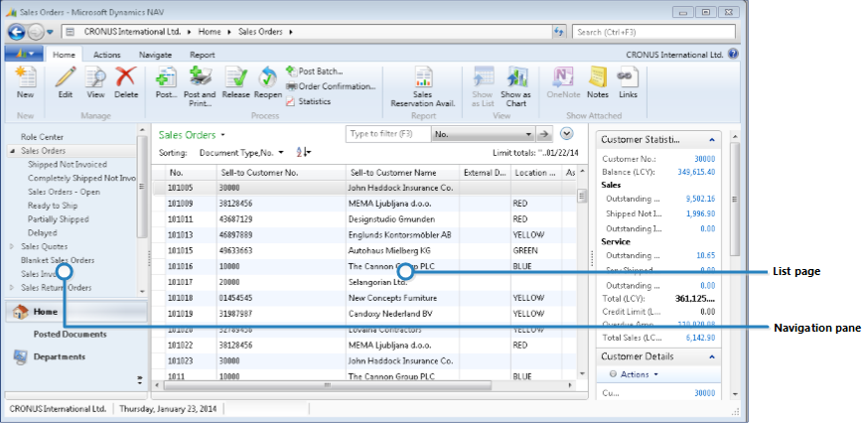The width and height of the screenshot is (868, 423).
Task: Open the filter field dropdown showing No.
Action: point(524,133)
